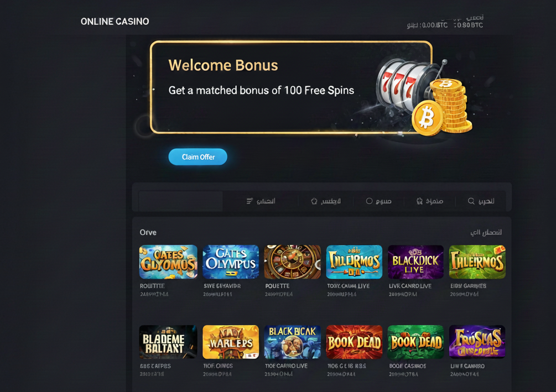Click the Welcome Bonus banner
This screenshot has width=556, height=392.
(x=291, y=87)
